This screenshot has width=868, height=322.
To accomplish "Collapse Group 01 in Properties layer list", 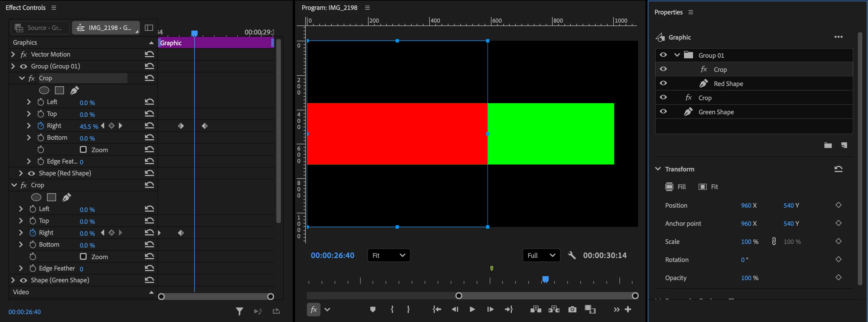I will point(677,55).
